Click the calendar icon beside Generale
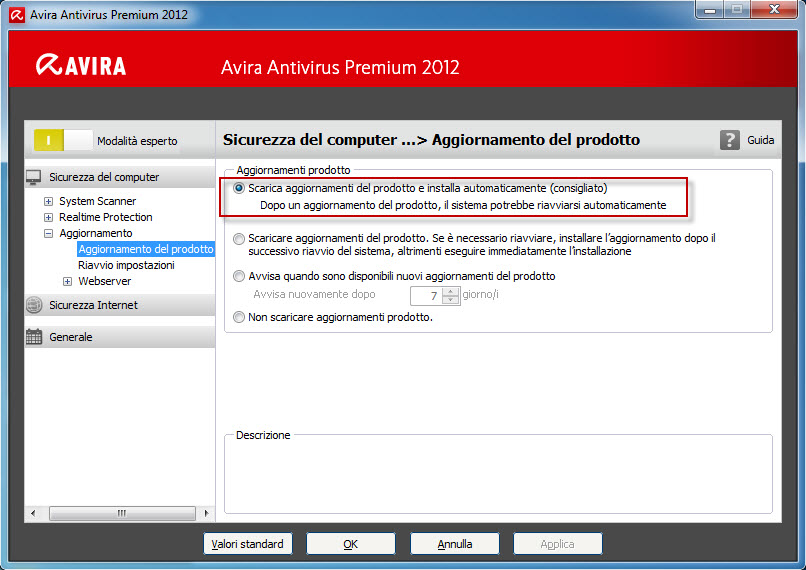This screenshot has width=806, height=570. click(34, 337)
